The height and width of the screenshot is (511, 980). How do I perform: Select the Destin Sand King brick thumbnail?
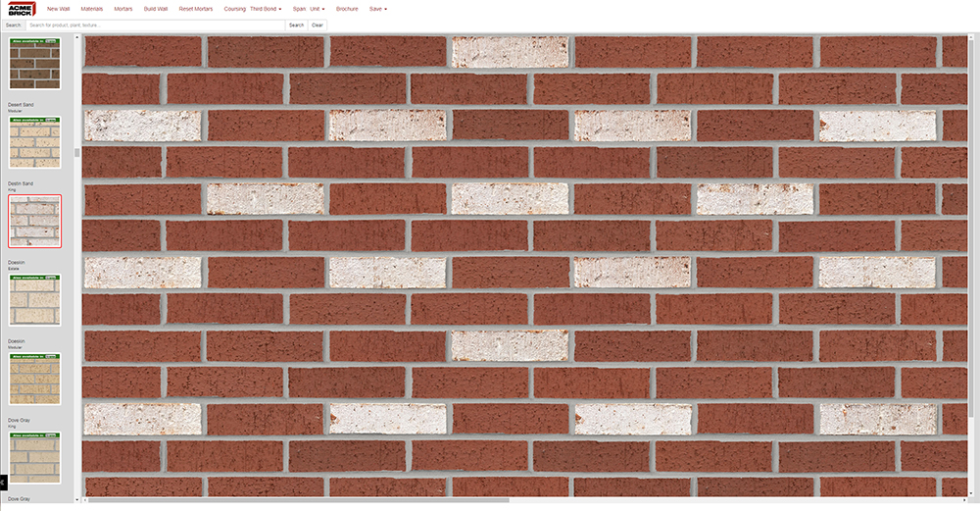[x=34, y=221]
